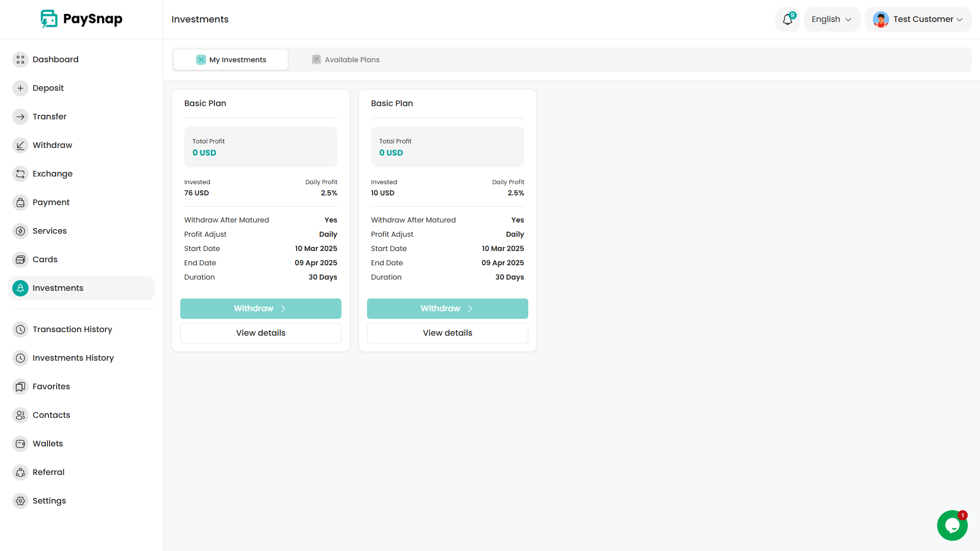Open the notifications bell icon

pos(787,19)
